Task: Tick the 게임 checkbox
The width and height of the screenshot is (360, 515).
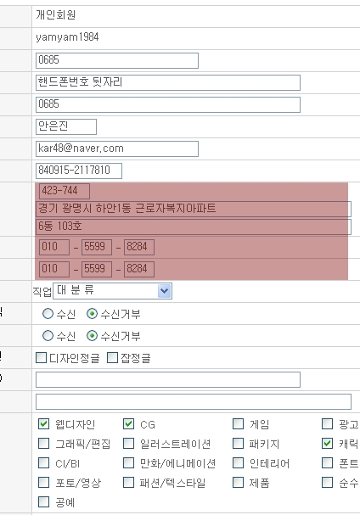Action: 238,424
